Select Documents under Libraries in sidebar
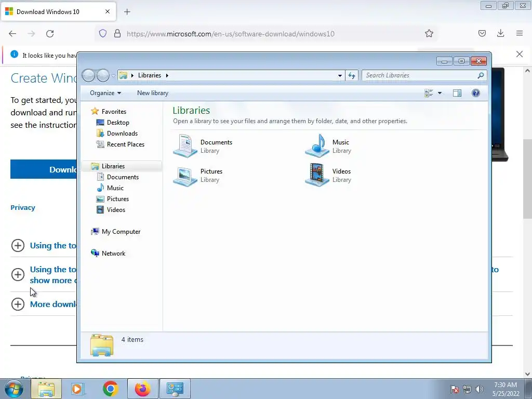This screenshot has width=532, height=399. click(x=123, y=177)
